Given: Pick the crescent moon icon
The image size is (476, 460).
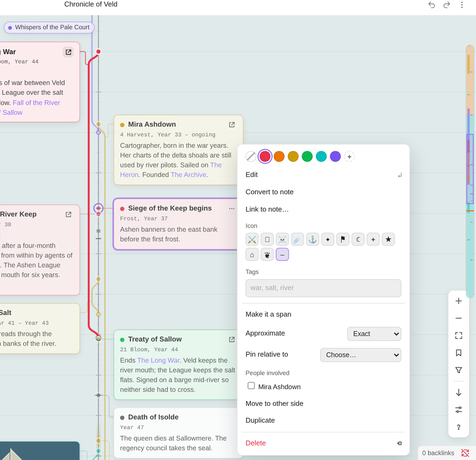Looking at the screenshot, I should [358, 239].
